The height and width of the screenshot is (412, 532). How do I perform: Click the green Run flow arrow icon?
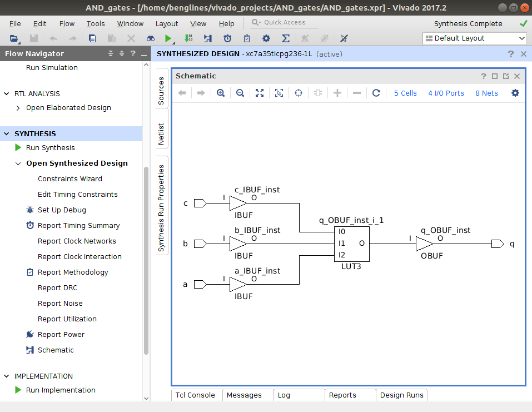point(168,38)
